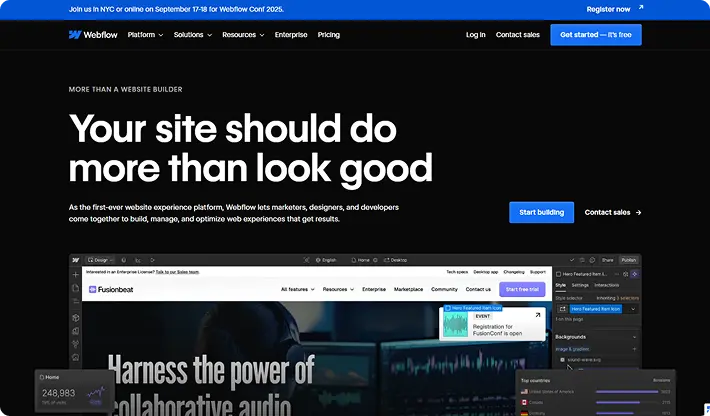
Task: Click the Play icon in the Designer top bar
Action: pyautogui.click(x=153, y=260)
